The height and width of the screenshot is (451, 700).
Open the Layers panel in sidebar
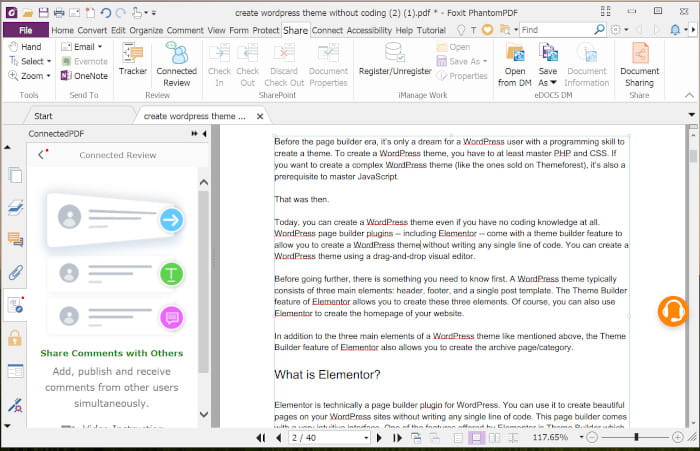point(16,208)
